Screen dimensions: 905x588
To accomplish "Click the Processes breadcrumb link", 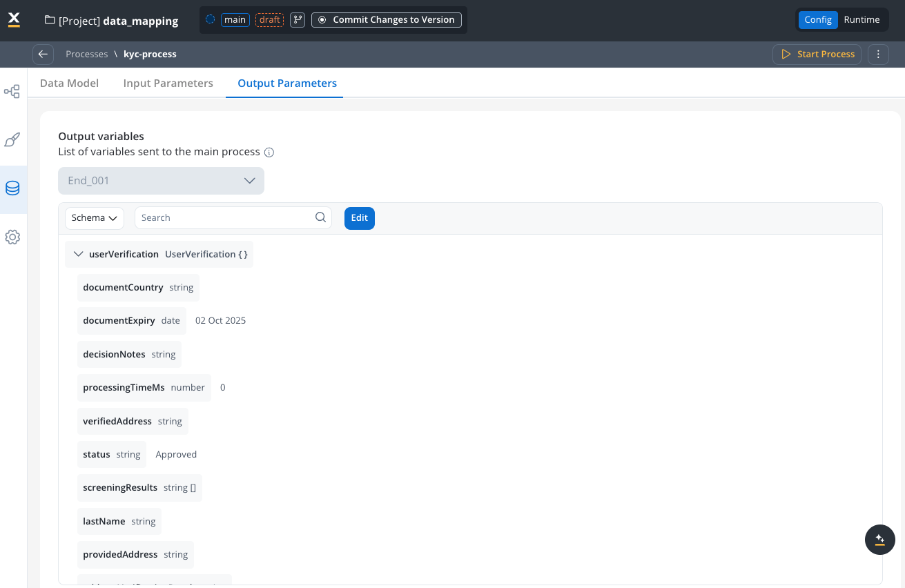I will point(87,54).
